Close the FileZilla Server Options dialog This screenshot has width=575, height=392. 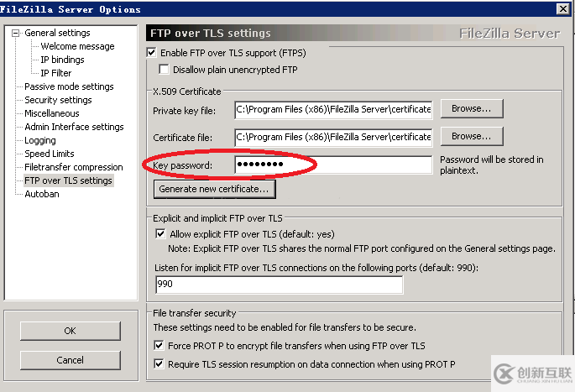coord(562,9)
